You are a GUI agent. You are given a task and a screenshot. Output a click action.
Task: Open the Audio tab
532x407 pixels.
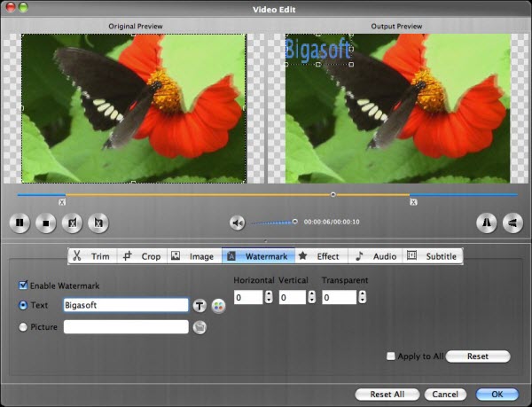pyautogui.click(x=375, y=256)
